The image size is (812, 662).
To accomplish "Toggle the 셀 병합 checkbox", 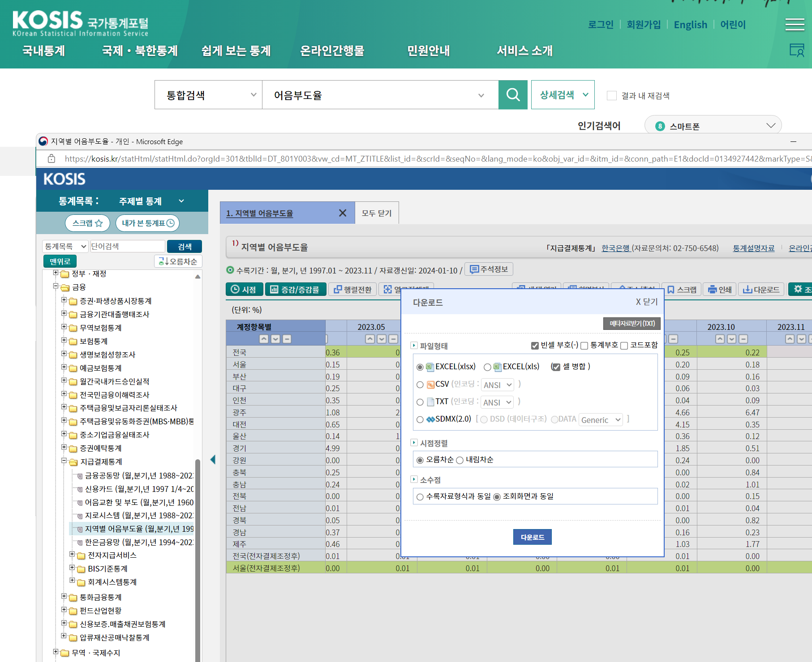I will [556, 367].
